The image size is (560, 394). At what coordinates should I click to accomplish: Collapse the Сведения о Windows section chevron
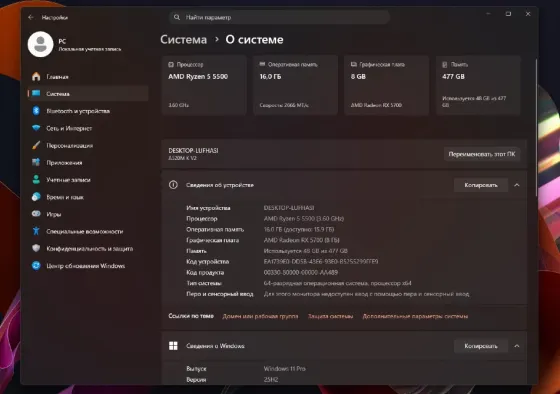click(x=517, y=346)
